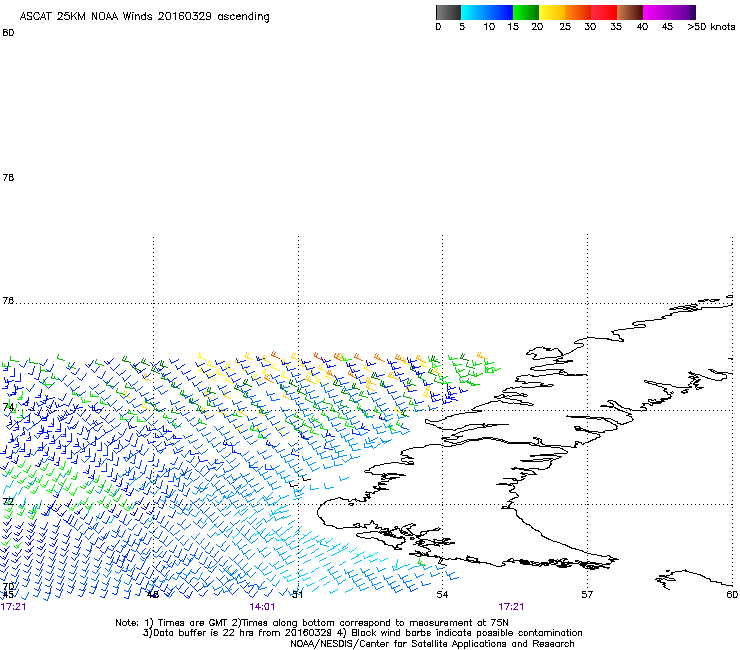Select the latitude label '74' on left axis
740x650 pixels.
(x=8, y=407)
